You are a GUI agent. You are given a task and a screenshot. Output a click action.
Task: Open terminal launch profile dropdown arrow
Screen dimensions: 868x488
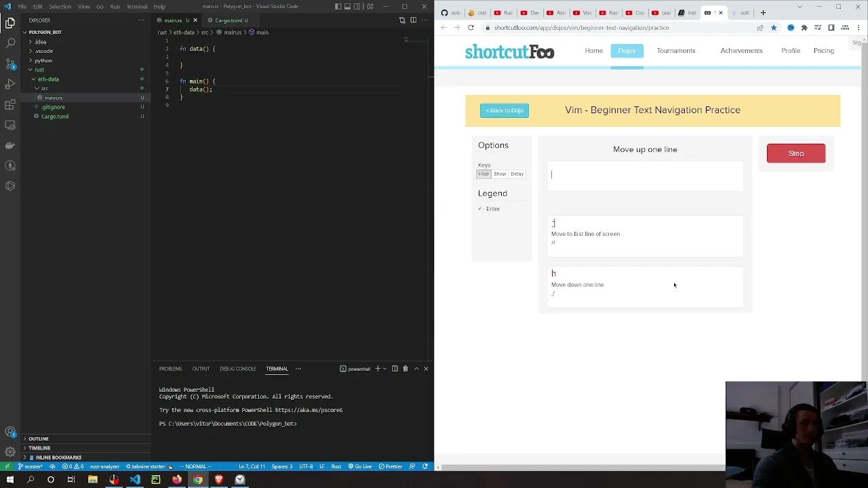(x=384, y=369)
